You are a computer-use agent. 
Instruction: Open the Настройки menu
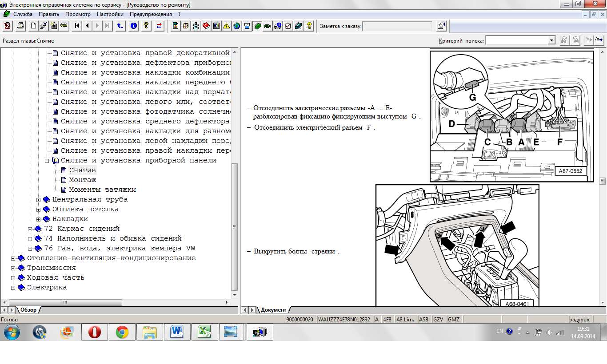pyautogui.click(x=110, y=14)
